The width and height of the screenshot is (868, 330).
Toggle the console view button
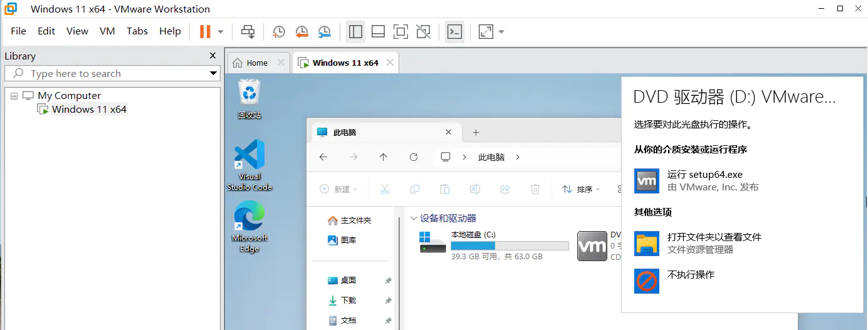454,31
